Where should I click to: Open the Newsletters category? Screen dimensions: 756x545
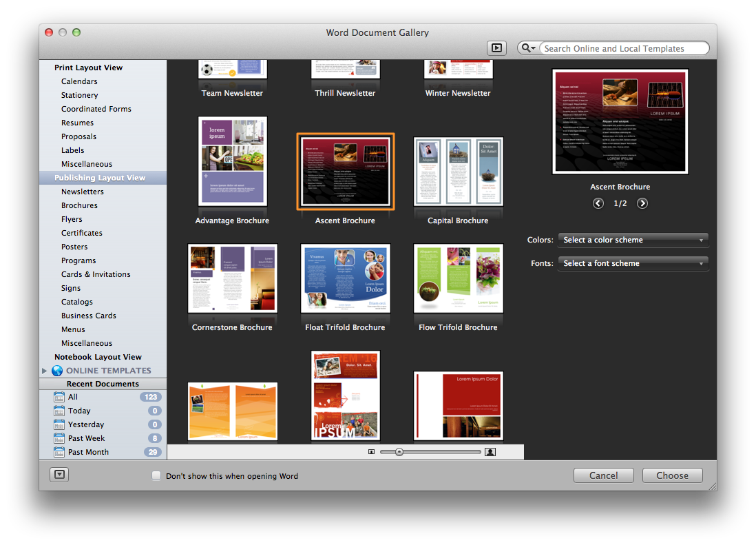tap(83, 192)
